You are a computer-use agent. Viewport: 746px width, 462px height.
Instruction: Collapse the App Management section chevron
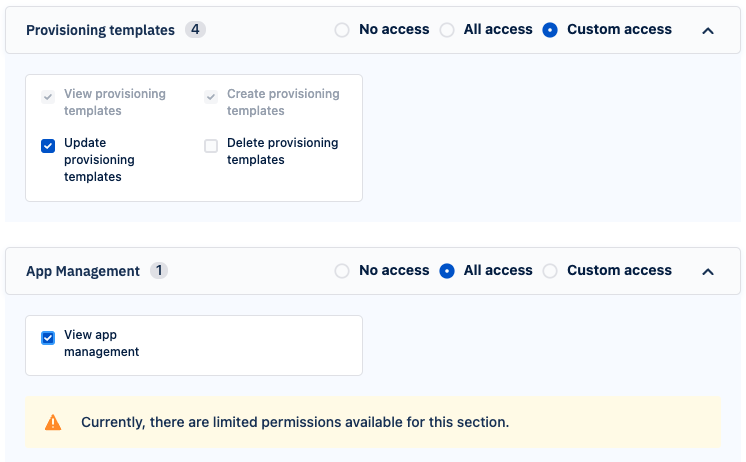708,272
